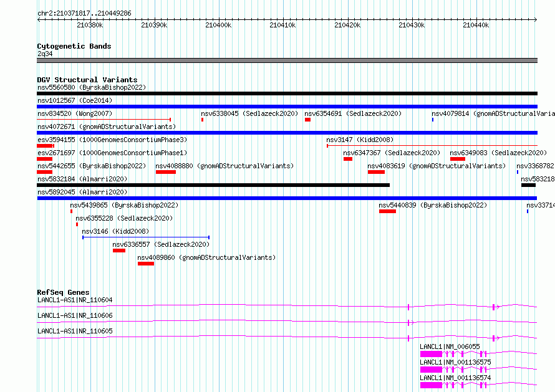The image size is (555, 392).
Task: Click the nsv4079814 gnomAD variant label
Action: pyautogui.click(x=493, y=113)
